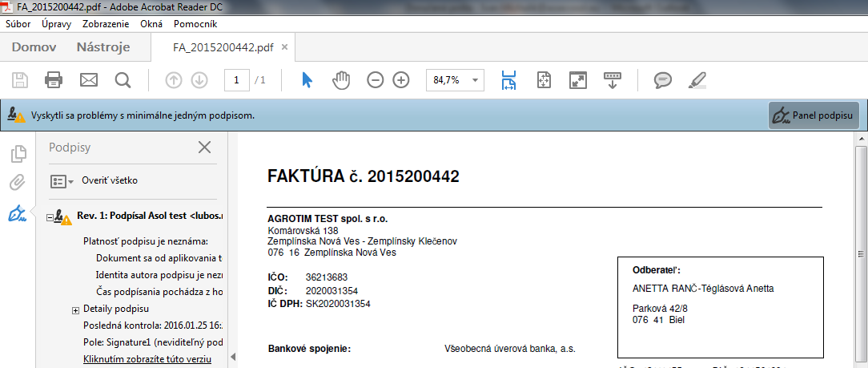
Task: Open the Read mode keyboard-arrow toolbar icon
Action: [613, 80]
